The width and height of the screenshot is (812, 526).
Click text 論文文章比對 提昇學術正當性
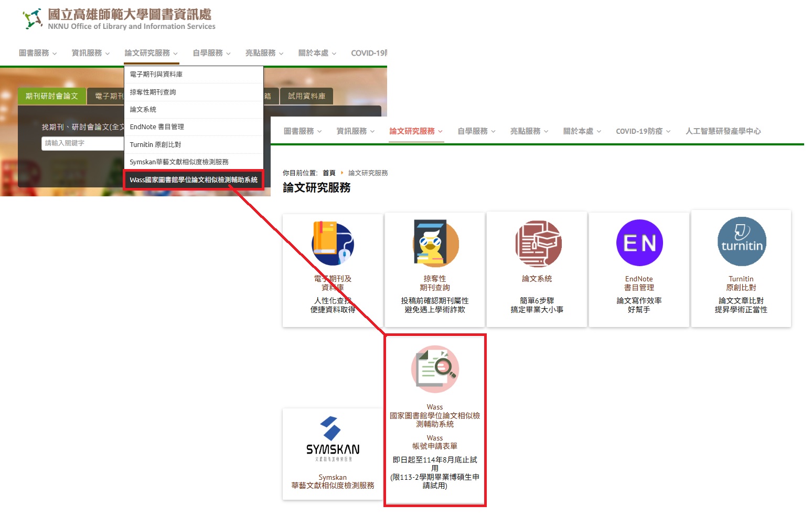point(741,305)
